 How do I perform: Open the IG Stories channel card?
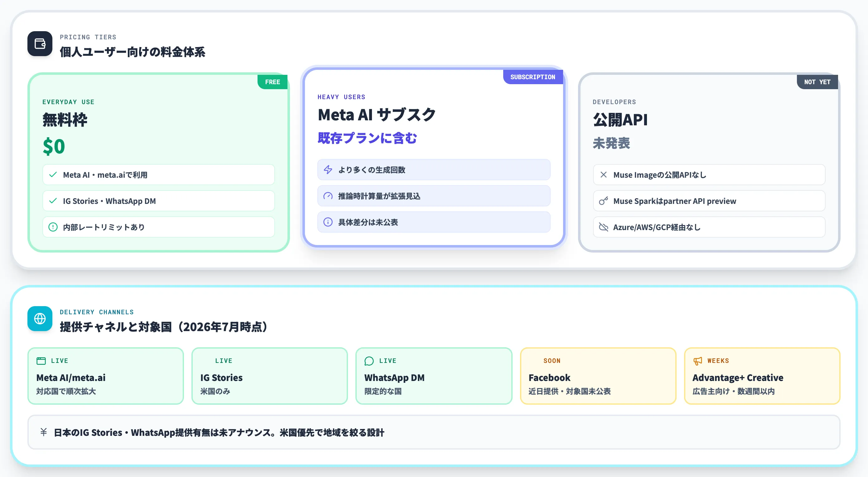[270, 376]
